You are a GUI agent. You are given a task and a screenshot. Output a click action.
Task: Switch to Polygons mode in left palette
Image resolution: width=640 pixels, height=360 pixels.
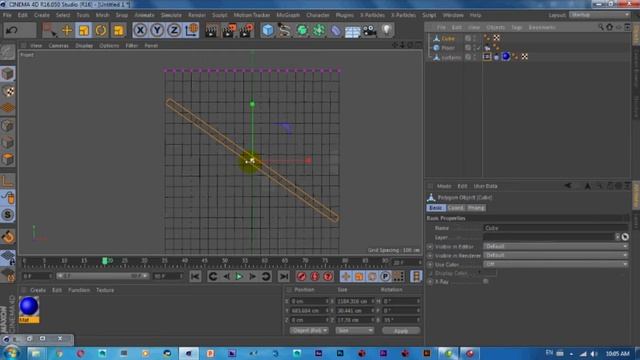click(x=8, y=159)
